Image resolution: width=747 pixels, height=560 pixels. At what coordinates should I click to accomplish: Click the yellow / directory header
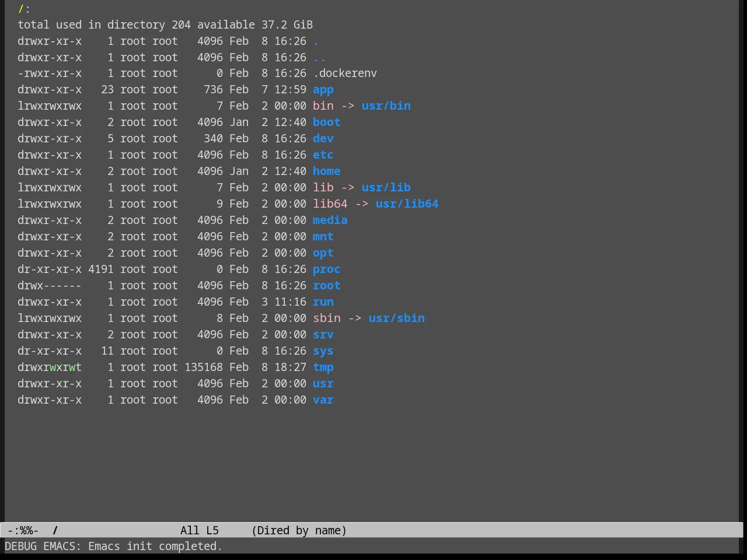tap(21, 9)
